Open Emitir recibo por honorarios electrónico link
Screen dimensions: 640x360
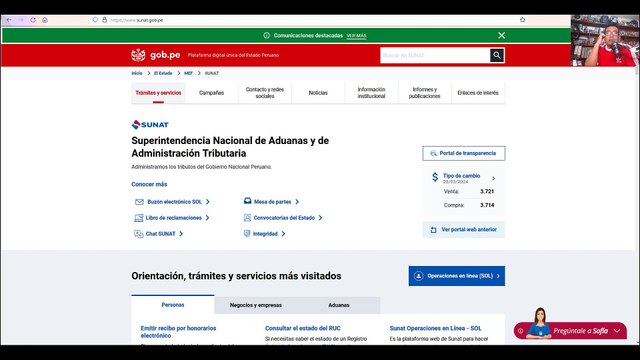tap(178, 332)
